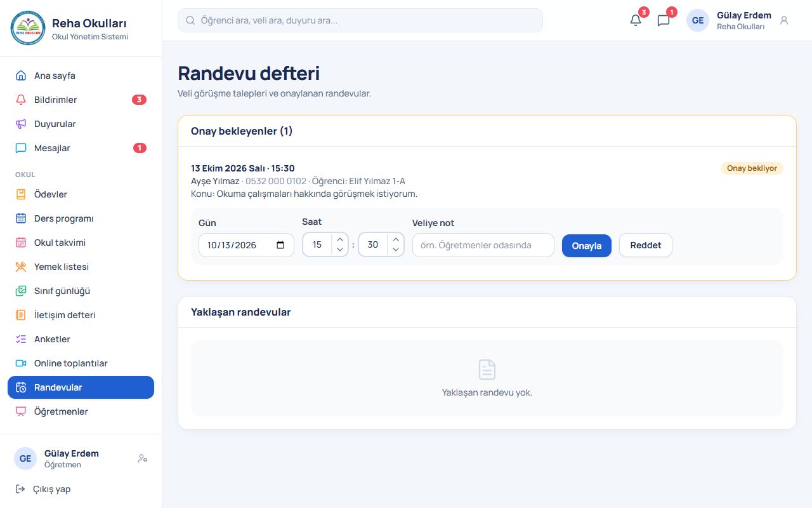This screenshot has height=508, width=812.
Task: Click the Yemek listesi utensils icon
Action: click(x=21, y=267)
